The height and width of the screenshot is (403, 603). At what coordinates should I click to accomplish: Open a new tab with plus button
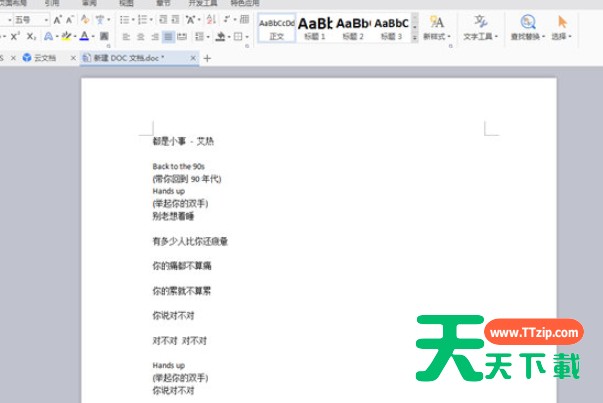[x=208, y=59]
